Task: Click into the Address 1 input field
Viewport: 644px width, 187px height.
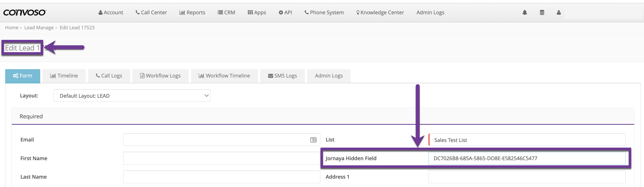Action: [527, 177]
